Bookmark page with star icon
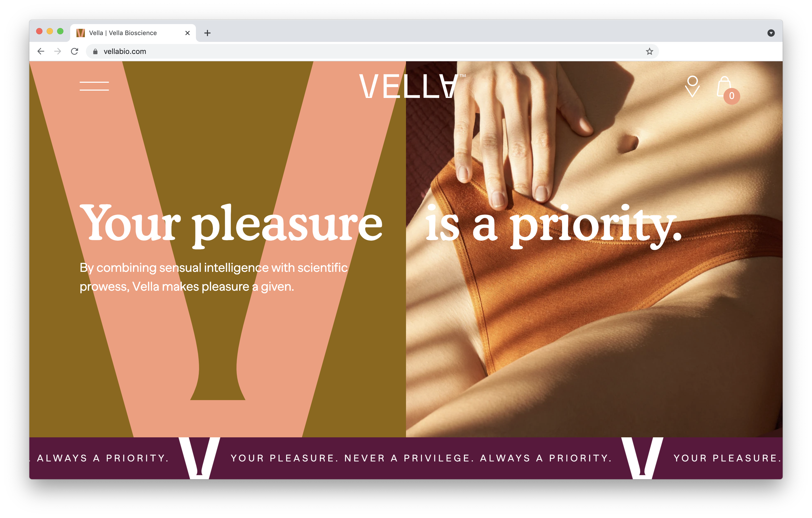 click(x=649, y=51)
